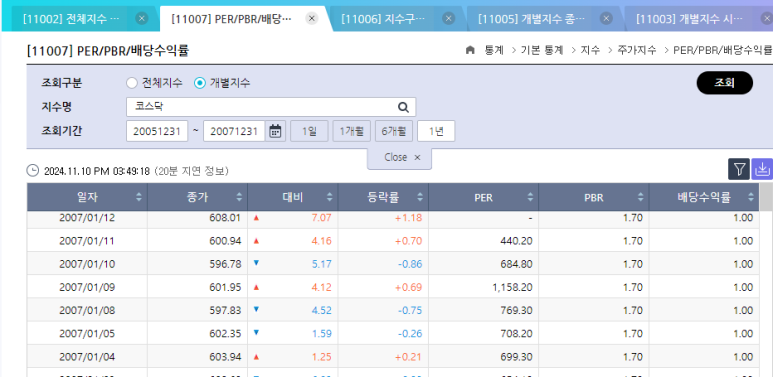Go to home via house breadcrumb icon
Viewport: 773px width, 377px height.
pyautogui.click(x=470, y=50)
